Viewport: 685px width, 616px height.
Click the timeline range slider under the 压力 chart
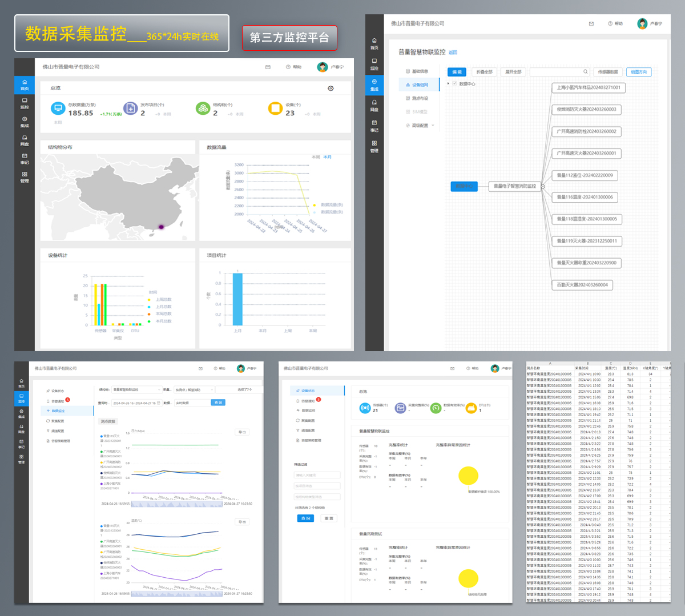pos(176,504)
